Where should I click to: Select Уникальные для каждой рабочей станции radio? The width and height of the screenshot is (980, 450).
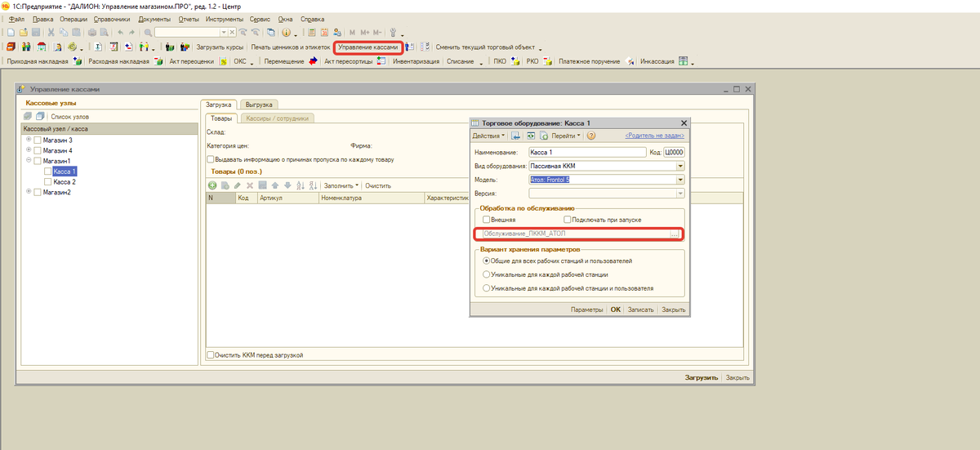(x=487, y=274)
